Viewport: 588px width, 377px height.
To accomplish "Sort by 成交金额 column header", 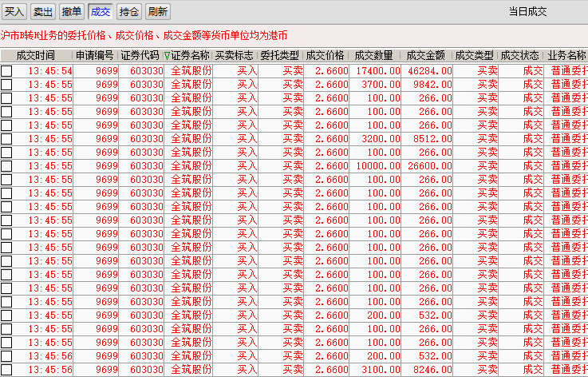I will point(426,56).
